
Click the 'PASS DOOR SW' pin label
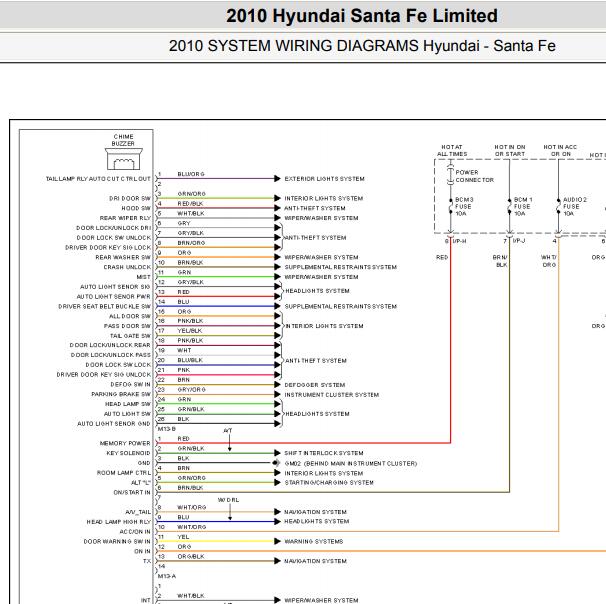point(127,326)
